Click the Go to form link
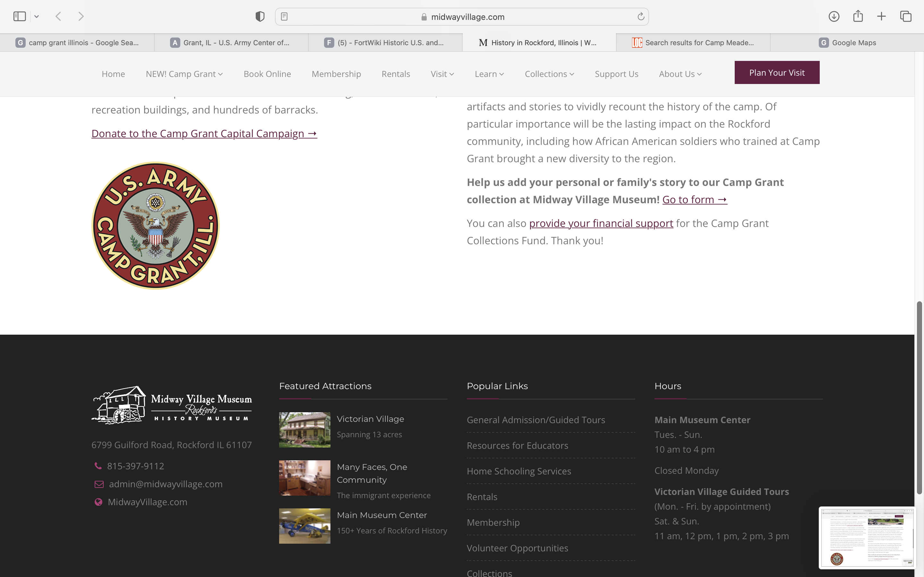Image resolution: width=924 pixels, height=577 pixels. [695, 200]
